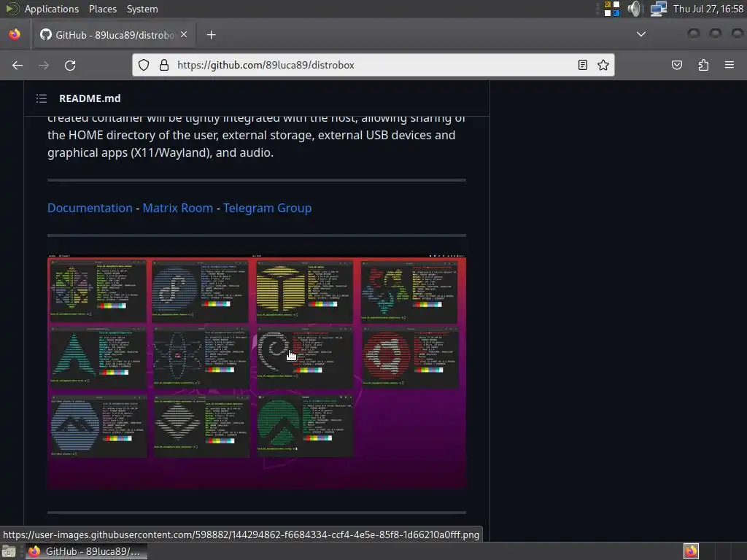Screen dimensions: 747x560
Task: Open the tracking protection shield icon
Action: [x=144, y=65]
